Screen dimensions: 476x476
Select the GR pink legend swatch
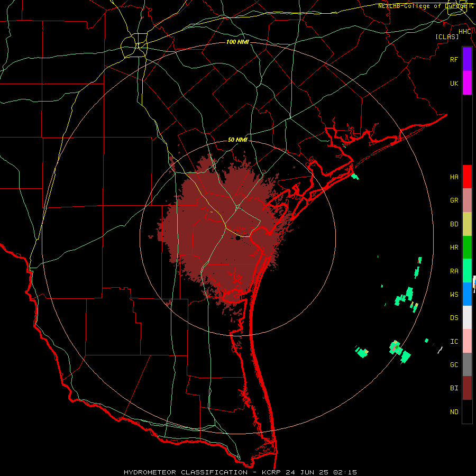467,200
